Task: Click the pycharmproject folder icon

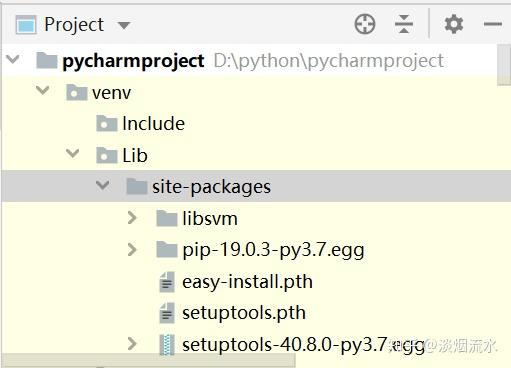Action: [x=47, y=60]
